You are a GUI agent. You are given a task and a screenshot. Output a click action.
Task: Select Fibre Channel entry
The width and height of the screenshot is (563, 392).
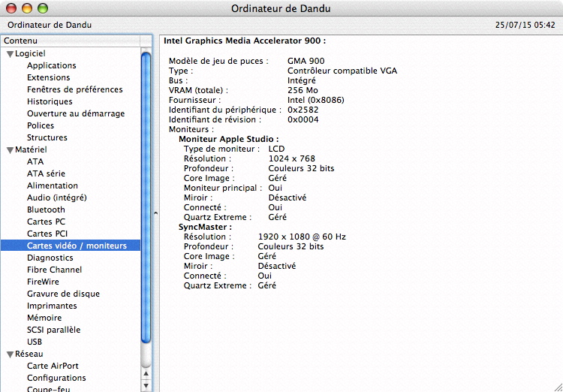click(54, 270)
